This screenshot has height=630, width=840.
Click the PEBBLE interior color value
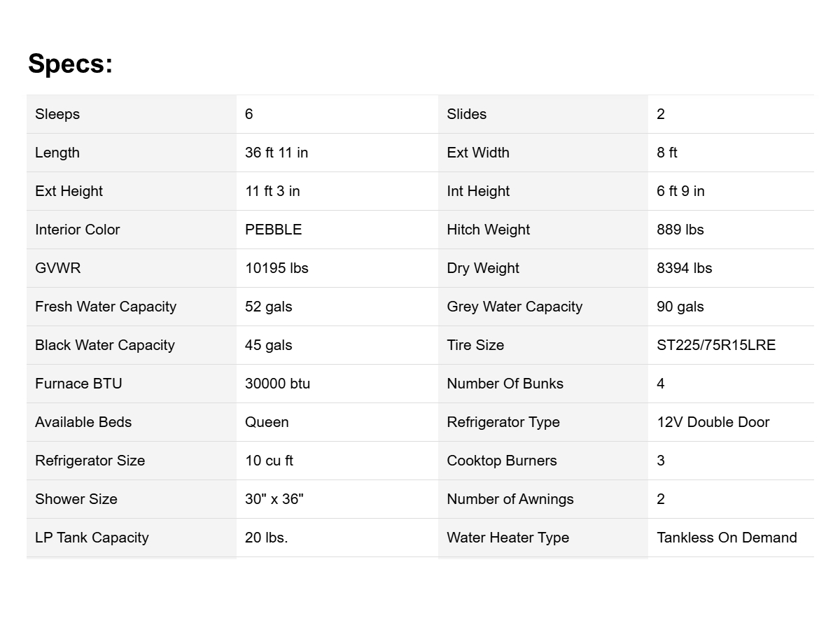[x=273, y=230]
